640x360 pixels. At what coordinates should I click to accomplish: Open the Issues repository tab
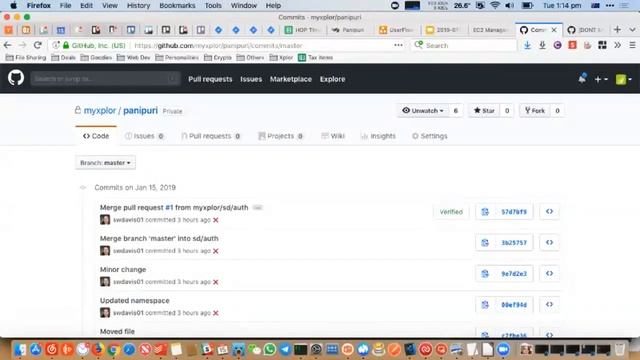tap(144, 136)
